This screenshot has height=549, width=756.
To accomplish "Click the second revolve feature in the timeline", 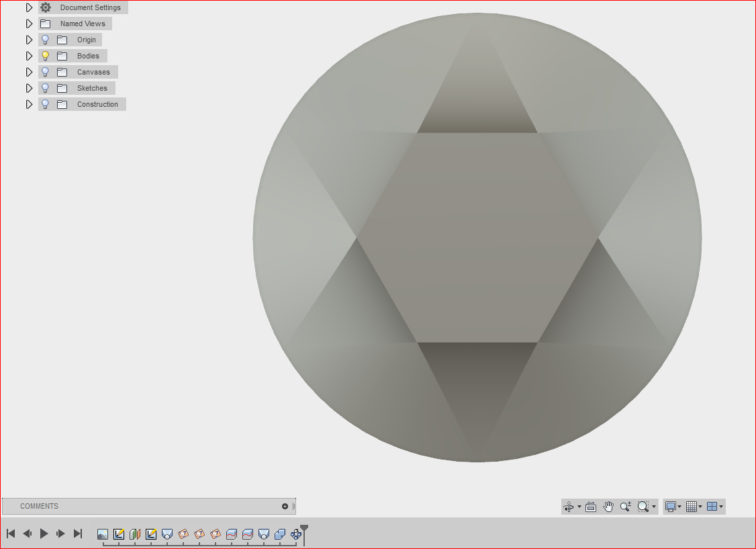I will tap(264, 534).
